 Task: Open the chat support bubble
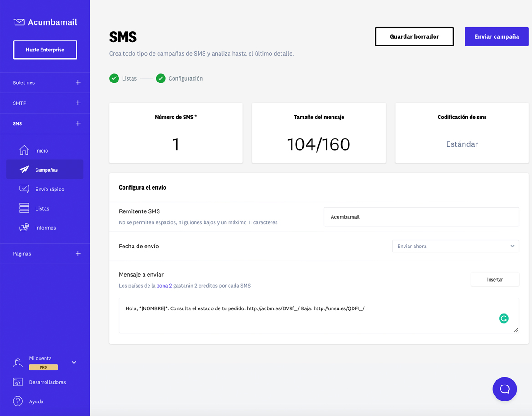tap(504, 389)
